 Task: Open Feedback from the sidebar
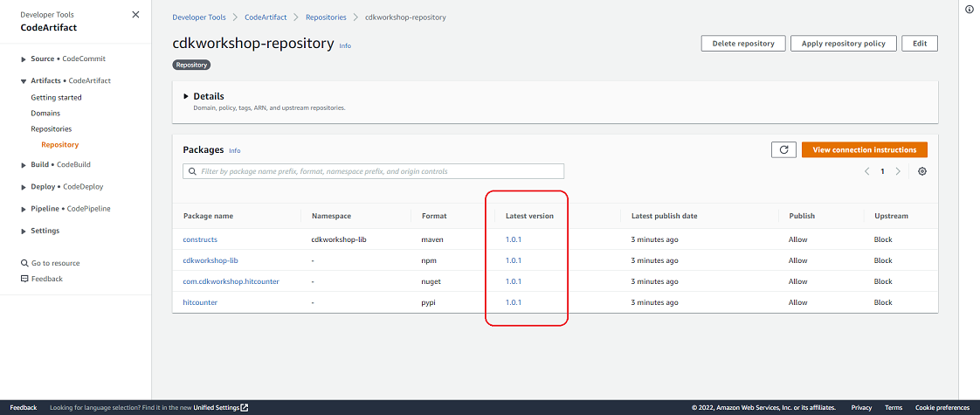42,279
